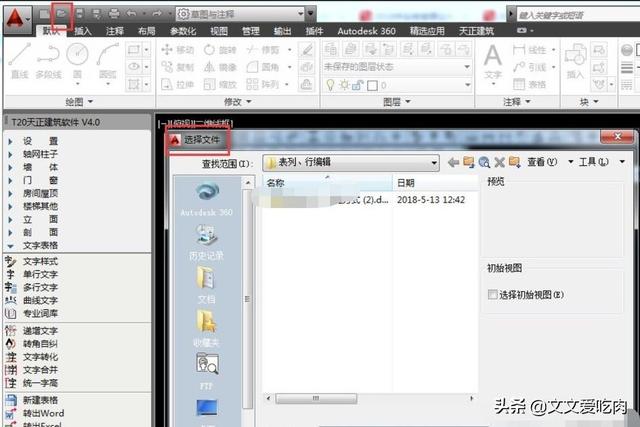This screenshot has height=427, width=640.
Task: Expand the 图层 panel dropdown
Action: click(396, 101)
